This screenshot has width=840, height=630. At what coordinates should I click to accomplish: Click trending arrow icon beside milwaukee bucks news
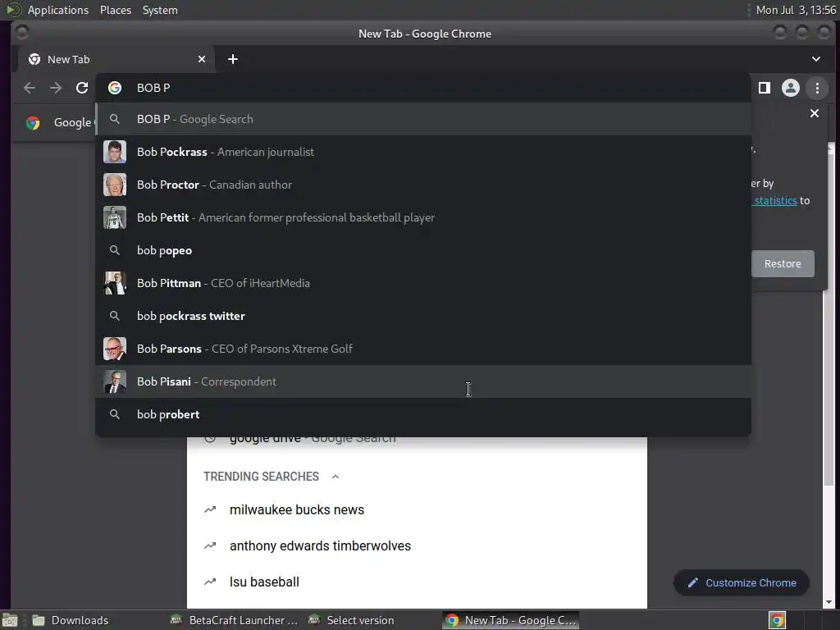[x=210, y=509]
